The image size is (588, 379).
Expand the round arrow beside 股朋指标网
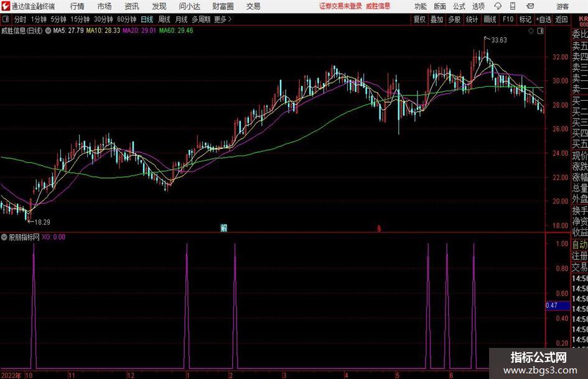(4, 237)
